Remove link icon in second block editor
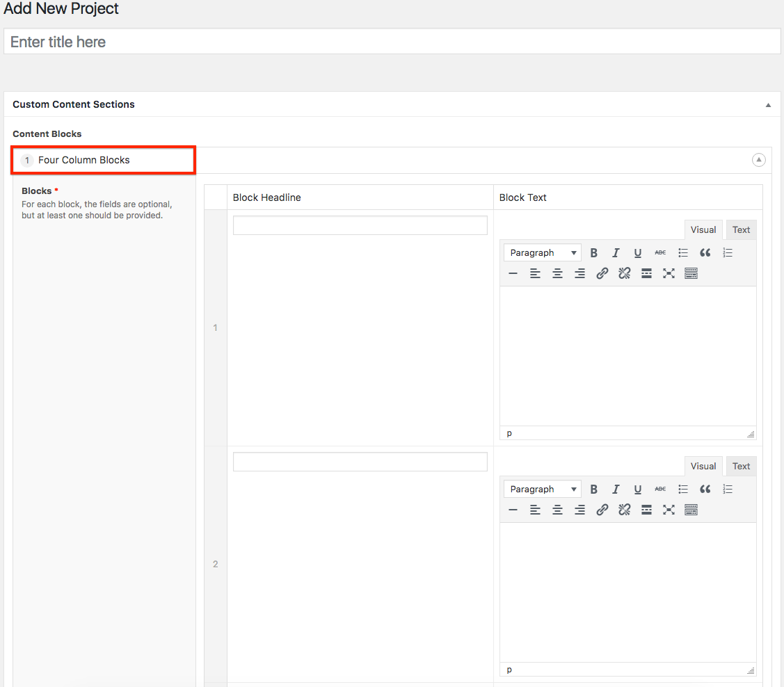784x687 pixels. tap(624, 510)
